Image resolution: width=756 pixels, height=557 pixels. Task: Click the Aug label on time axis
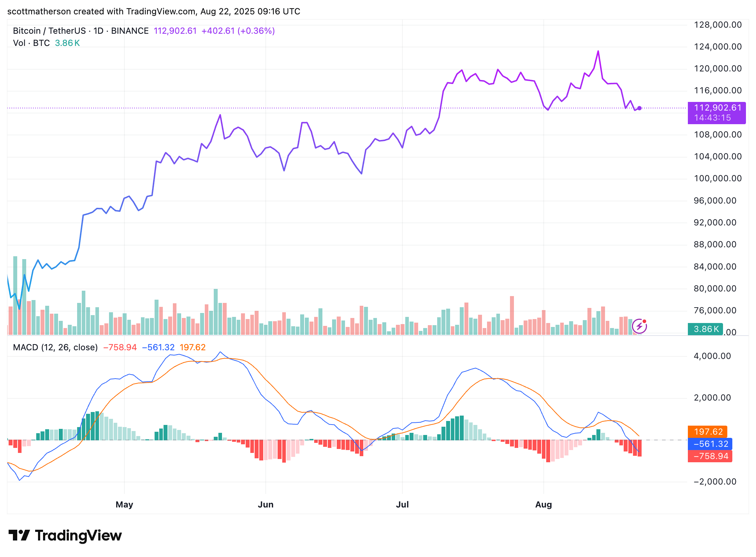pos(543,504)
